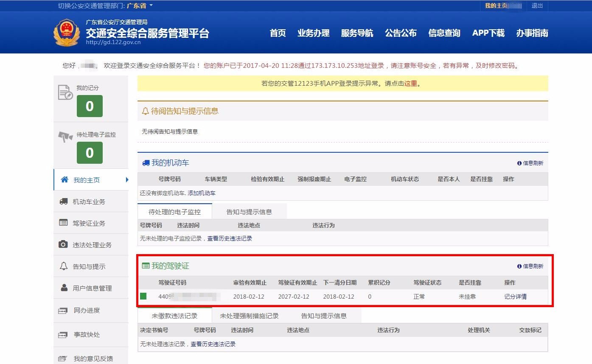Image resolution: width=592 pixels, height=364 pixels.
Task: Open 机动车业务 vehicle icon in sidebar
Action: (x=63, y=201)
